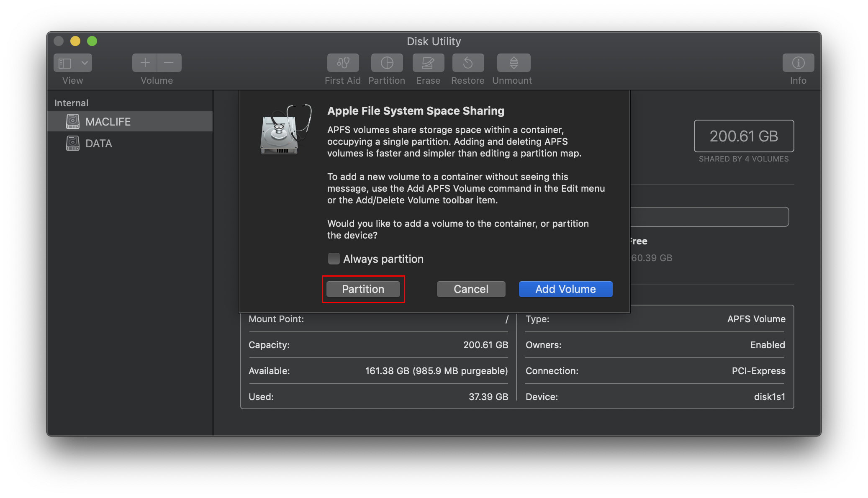Click the yellow minimize window button
Screen dimensions: 868x498
click(75, 41)
